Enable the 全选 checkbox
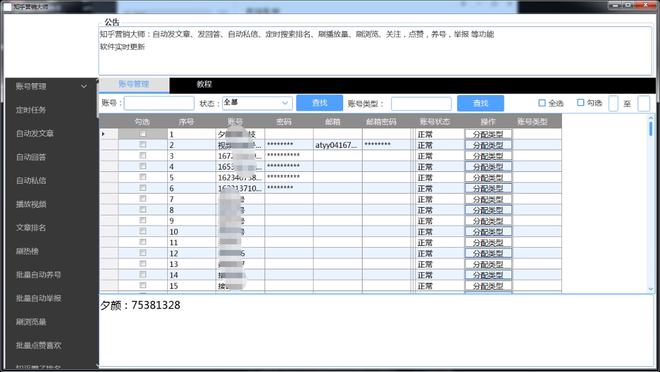This screenshot has height=372, width=660. pos(542,103)
